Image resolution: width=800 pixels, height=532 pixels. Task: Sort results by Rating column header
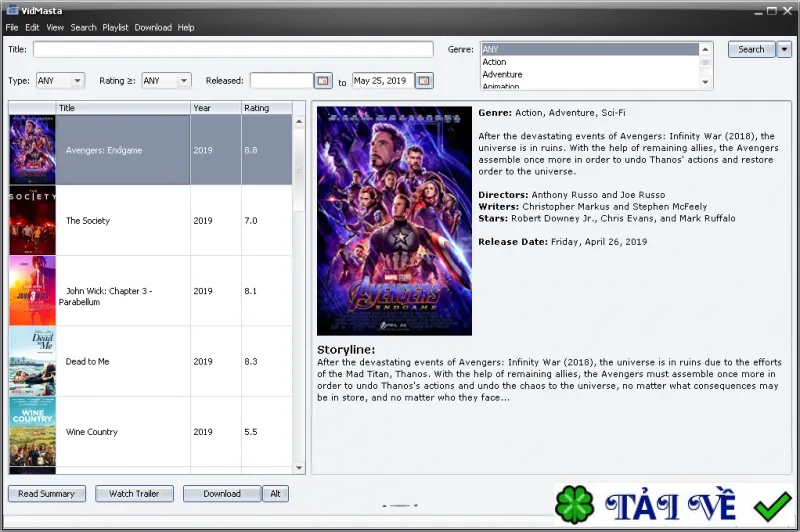[x=267, y=108]
